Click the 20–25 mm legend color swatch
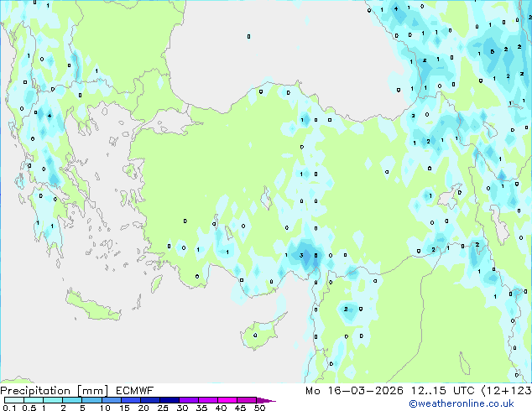The image size is (532, 411). [150, 400]
